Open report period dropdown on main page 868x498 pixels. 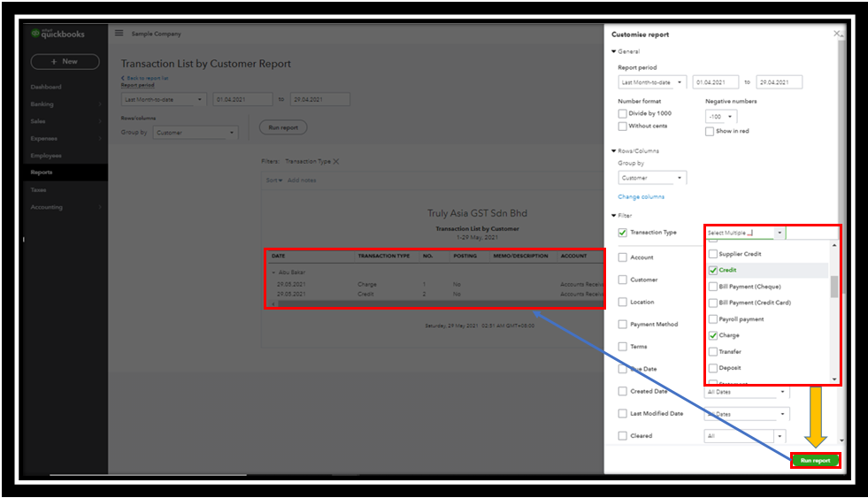click(164, 100)
